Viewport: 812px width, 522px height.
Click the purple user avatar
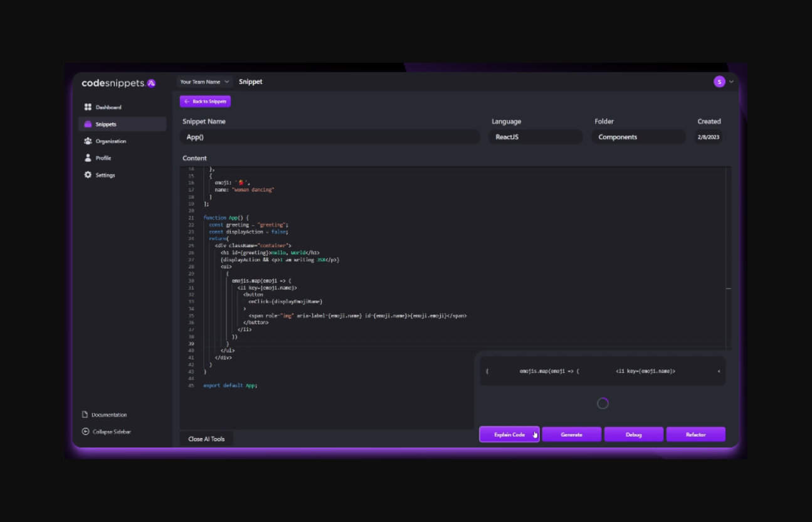719,82
